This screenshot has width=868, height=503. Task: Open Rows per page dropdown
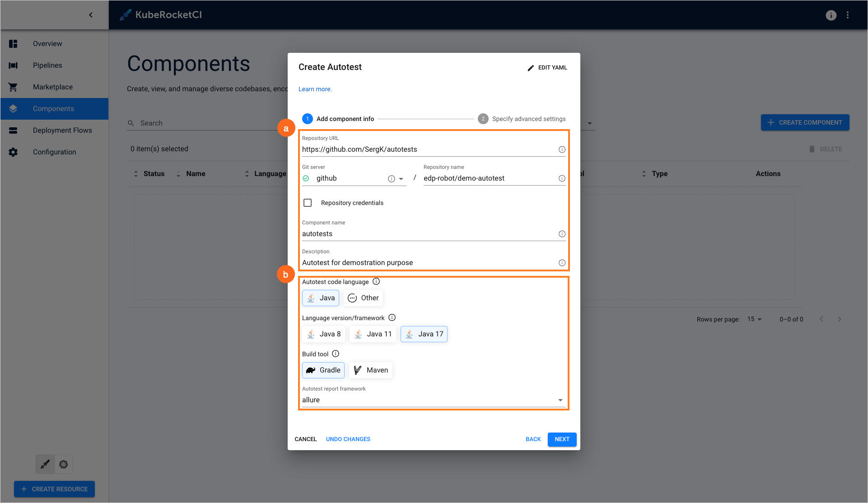754,319
